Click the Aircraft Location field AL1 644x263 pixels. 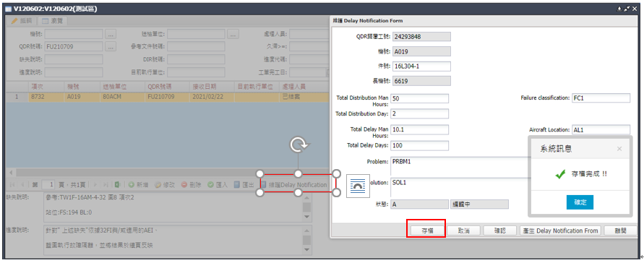(601, 129)
